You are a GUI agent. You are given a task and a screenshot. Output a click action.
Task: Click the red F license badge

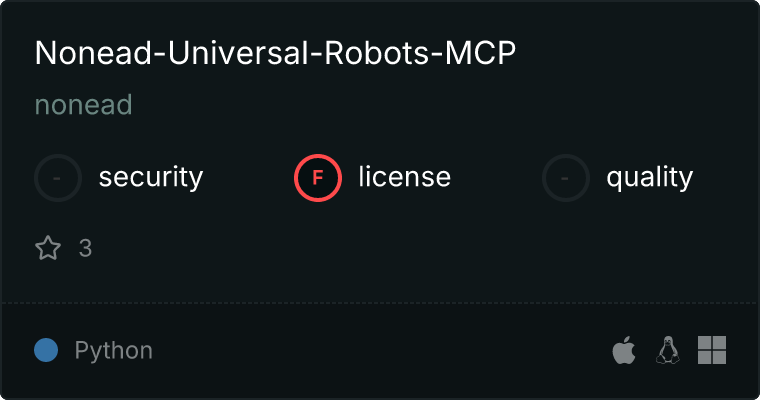tap(318, 178)
